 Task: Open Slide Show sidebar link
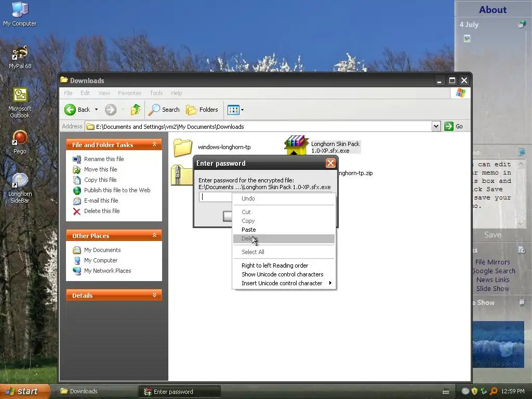click(x=493, y=289)
